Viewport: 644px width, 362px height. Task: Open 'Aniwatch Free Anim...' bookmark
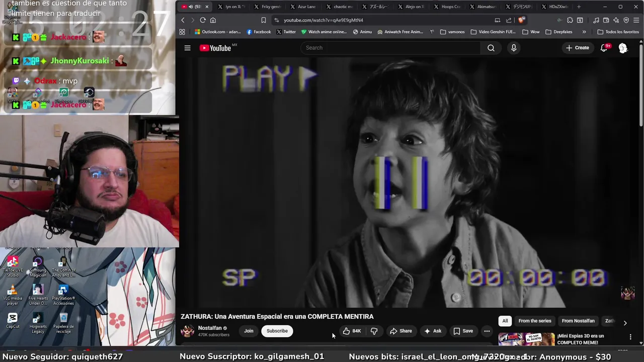[400, 32]
